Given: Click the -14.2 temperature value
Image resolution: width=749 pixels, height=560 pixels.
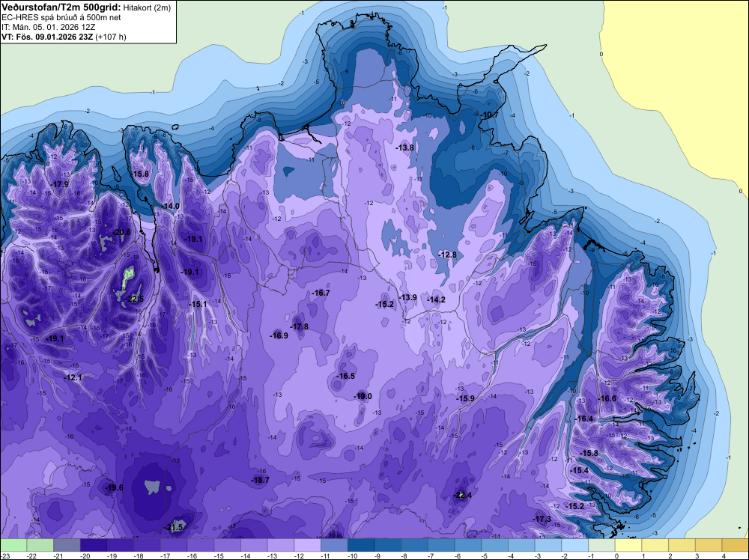Looking at the screenshot, I should pyautogui.click(x=436, y=299).
